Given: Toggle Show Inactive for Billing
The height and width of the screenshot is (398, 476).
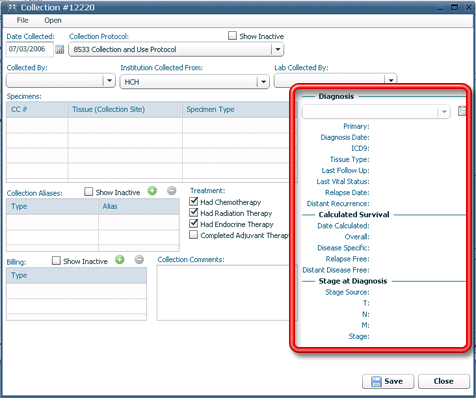Looking at the screenshot, I should pos(56,261).
